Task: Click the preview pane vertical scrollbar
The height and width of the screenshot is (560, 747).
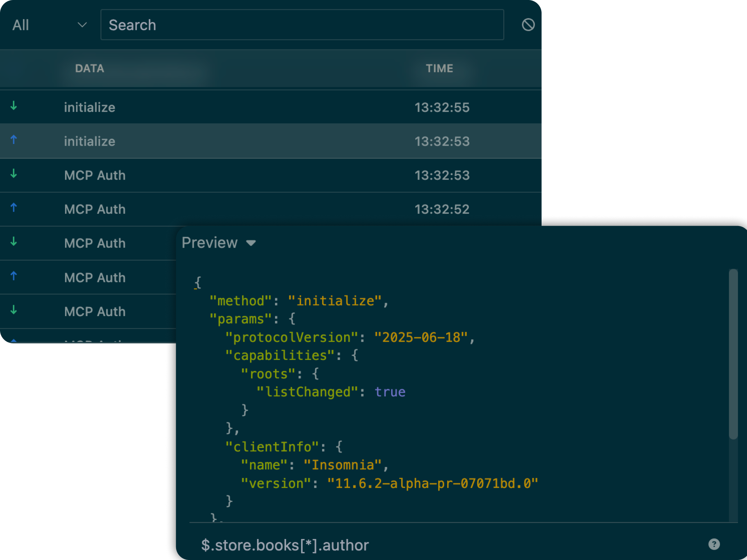Action: tap(733, 354)
